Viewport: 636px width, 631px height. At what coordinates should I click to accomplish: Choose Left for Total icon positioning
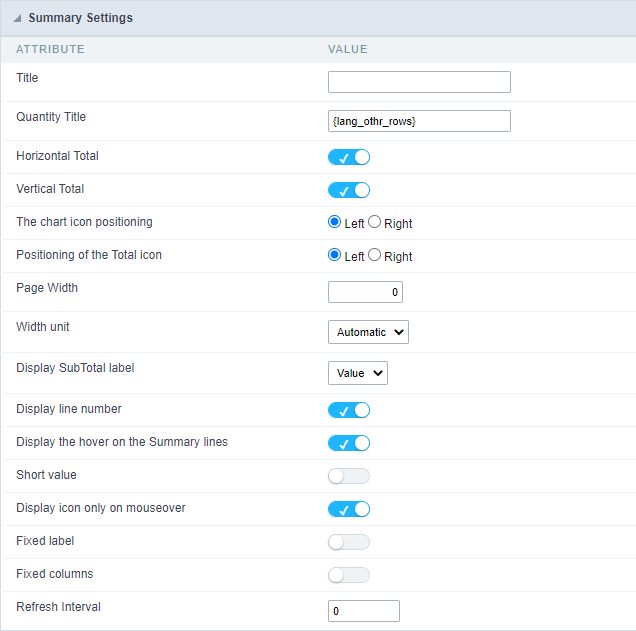point(335,256)
